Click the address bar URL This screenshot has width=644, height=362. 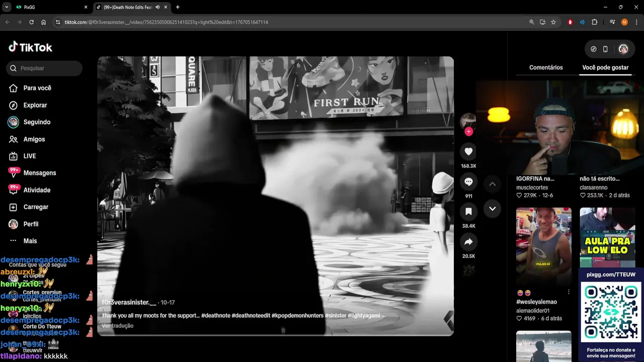(x=166, y=22)
